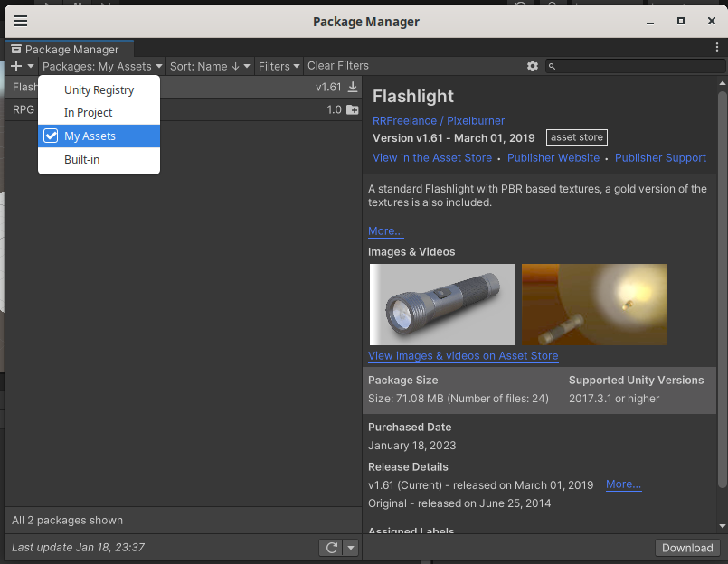The width and height of the screenshot is (728, 564).
Task: Open the Sort: Name dropdown
Action: point(210,66)
